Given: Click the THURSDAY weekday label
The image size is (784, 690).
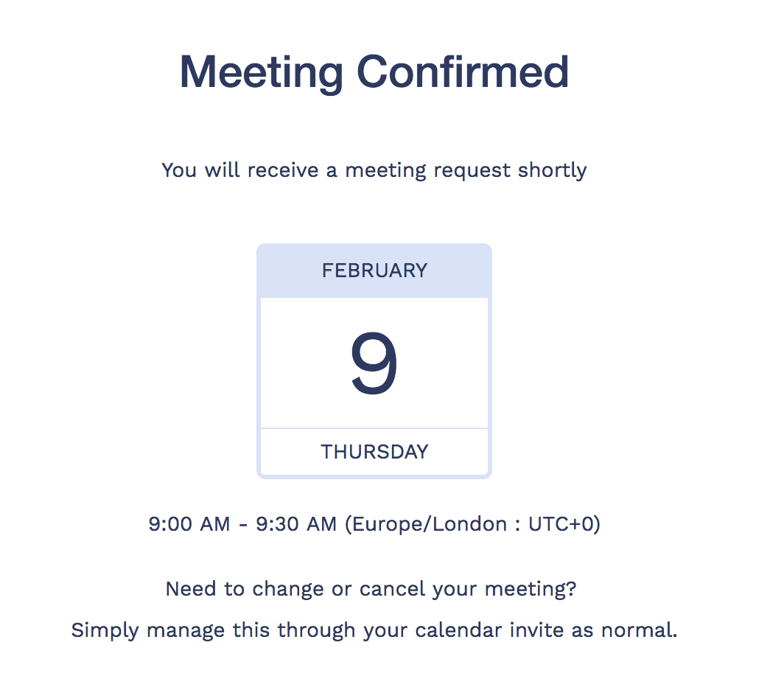Looking at the screenshot, I should tap(374, 452).
